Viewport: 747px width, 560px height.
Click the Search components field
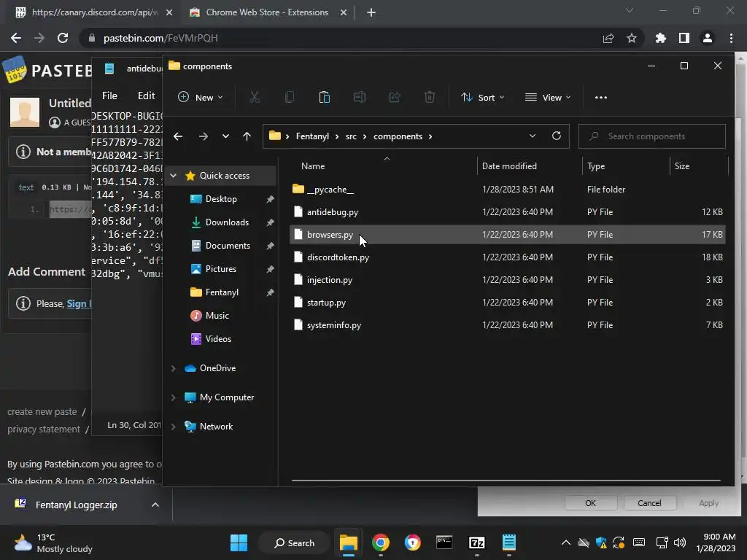tap(651, 136)
